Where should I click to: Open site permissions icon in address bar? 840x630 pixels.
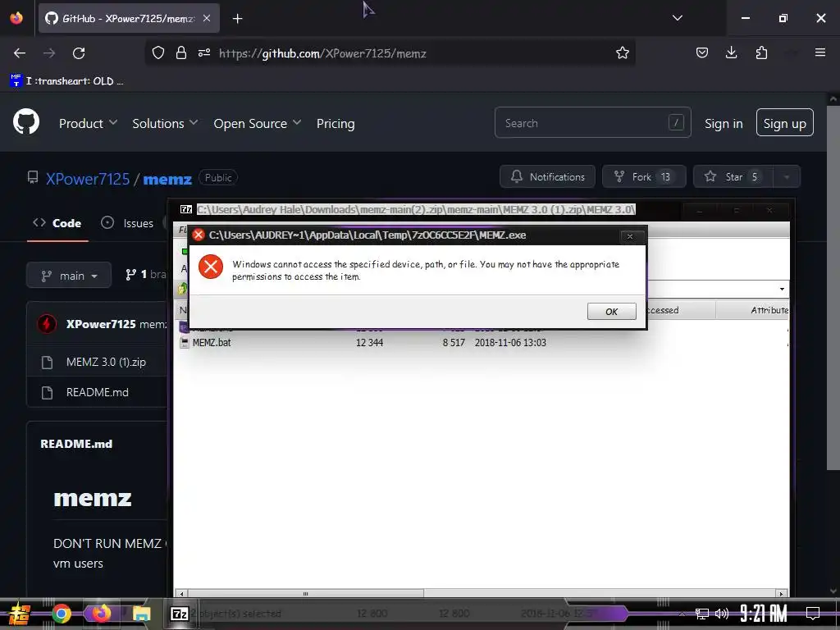click(204, 53)
